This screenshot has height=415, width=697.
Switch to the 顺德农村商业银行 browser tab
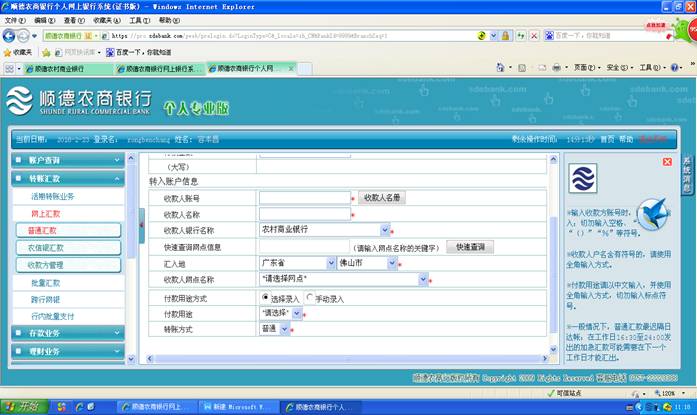pyautogui.click(x=56, y=69)
